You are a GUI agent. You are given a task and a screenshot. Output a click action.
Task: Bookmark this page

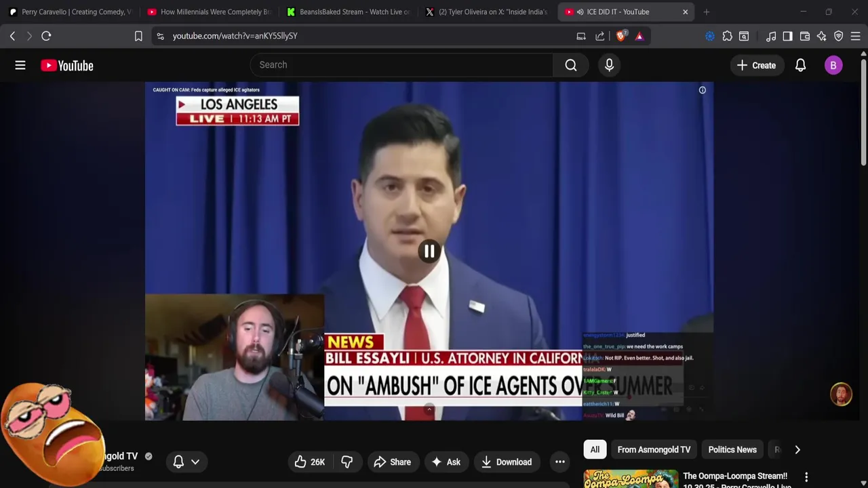pyautogui.click(x=138, y=36)
